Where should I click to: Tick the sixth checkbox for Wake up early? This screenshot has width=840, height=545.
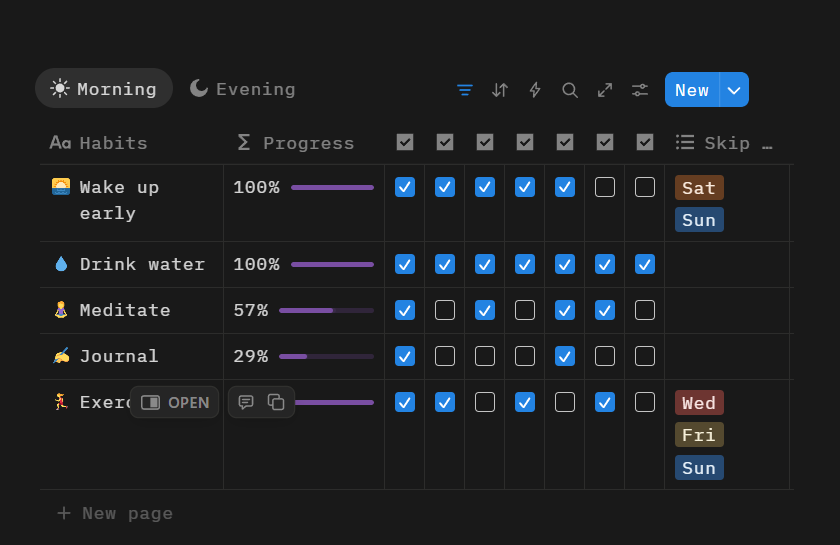[605, 187]
